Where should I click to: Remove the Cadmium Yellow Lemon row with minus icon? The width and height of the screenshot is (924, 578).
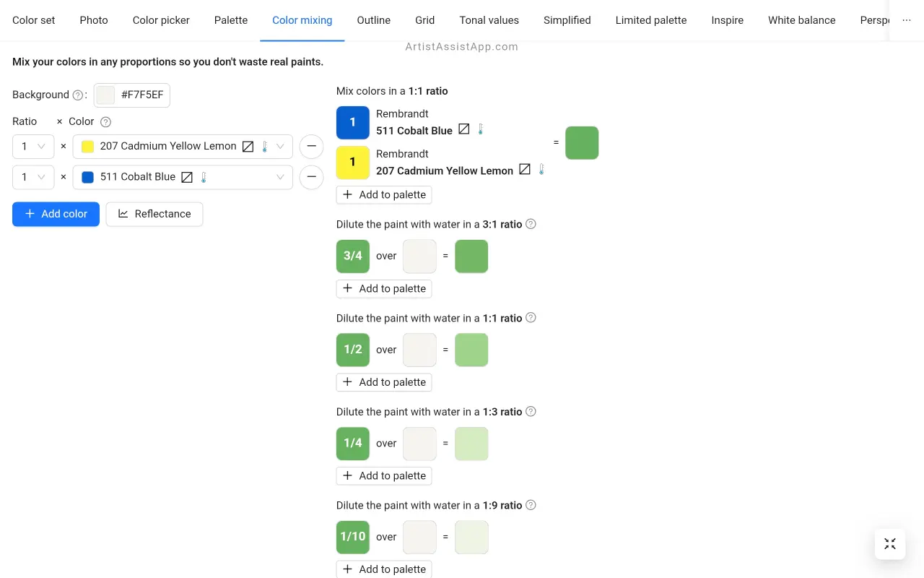click(311, 147)
